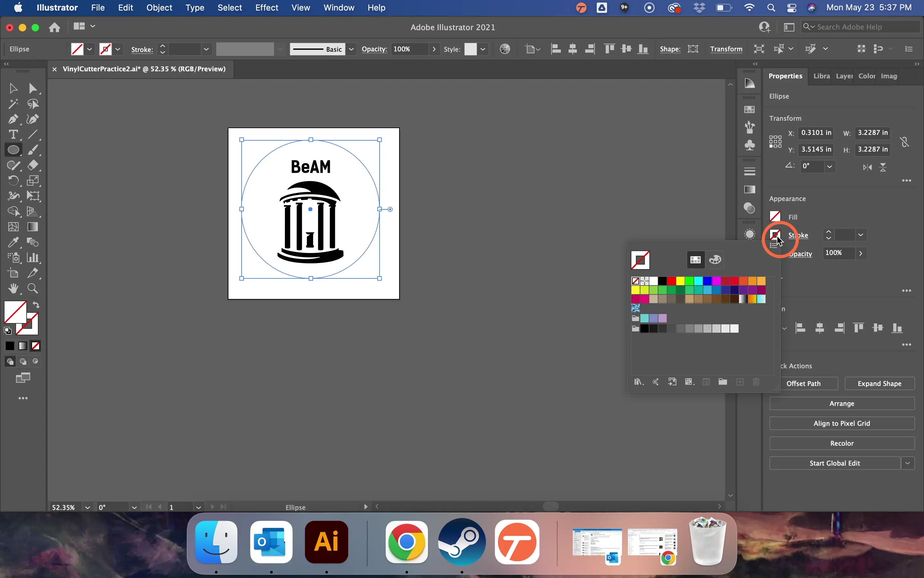Switch to the Libraries panel tab
Screen dimensions: 924x578
[x=821, y=76]
